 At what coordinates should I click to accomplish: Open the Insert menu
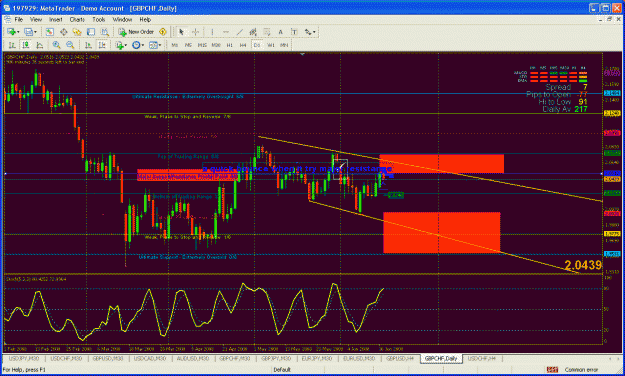tap(55, 19)
